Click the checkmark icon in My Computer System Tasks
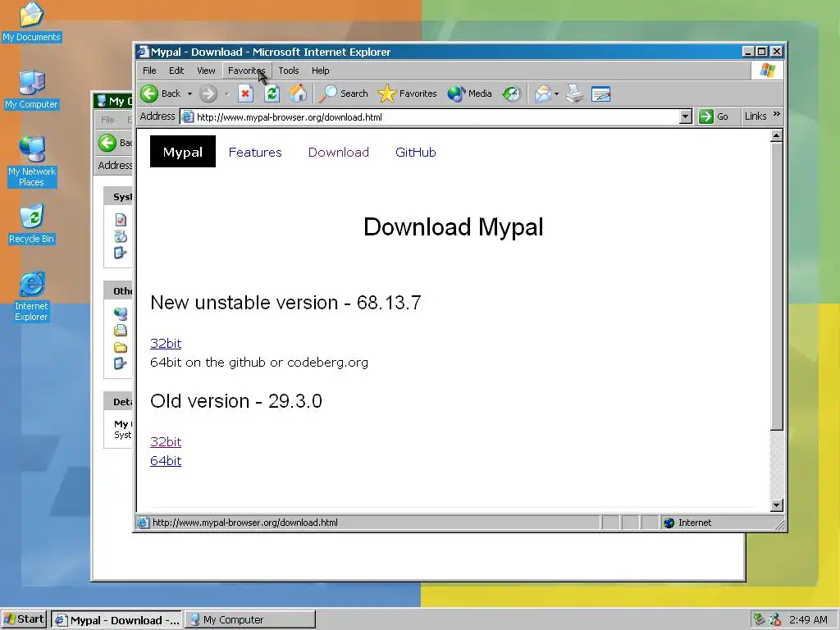This screenshot has height=630, width=840. [x=121, y=220]
